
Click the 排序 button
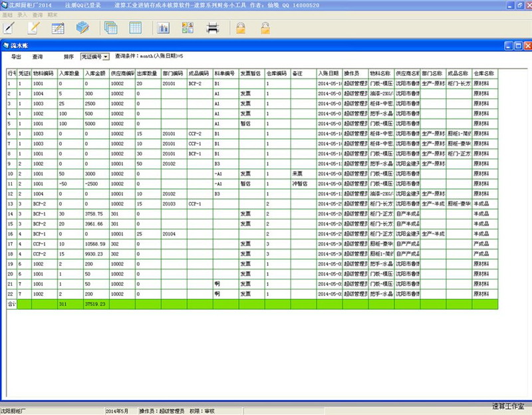(68, 57)
